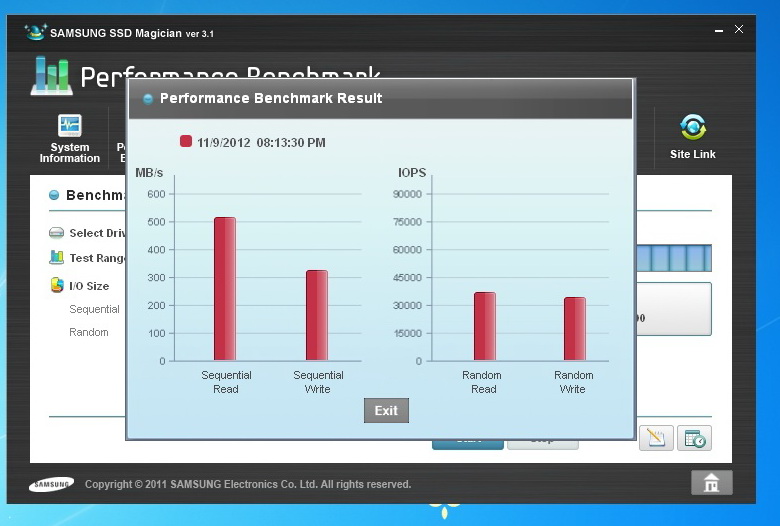Click the home icon button

pyautogui.click(x=711, y=482)
